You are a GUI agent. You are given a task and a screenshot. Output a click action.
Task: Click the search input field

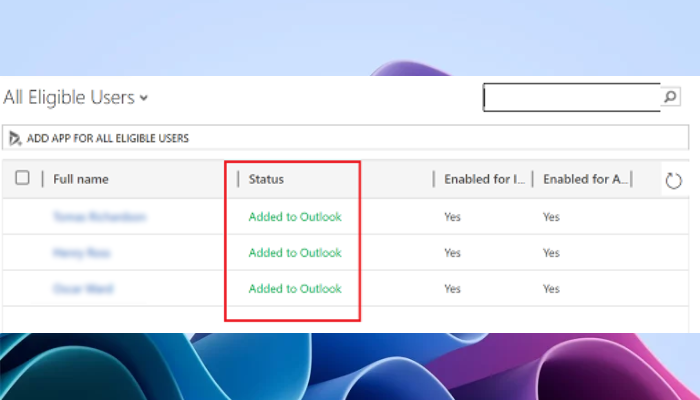(x=572, y=97)
